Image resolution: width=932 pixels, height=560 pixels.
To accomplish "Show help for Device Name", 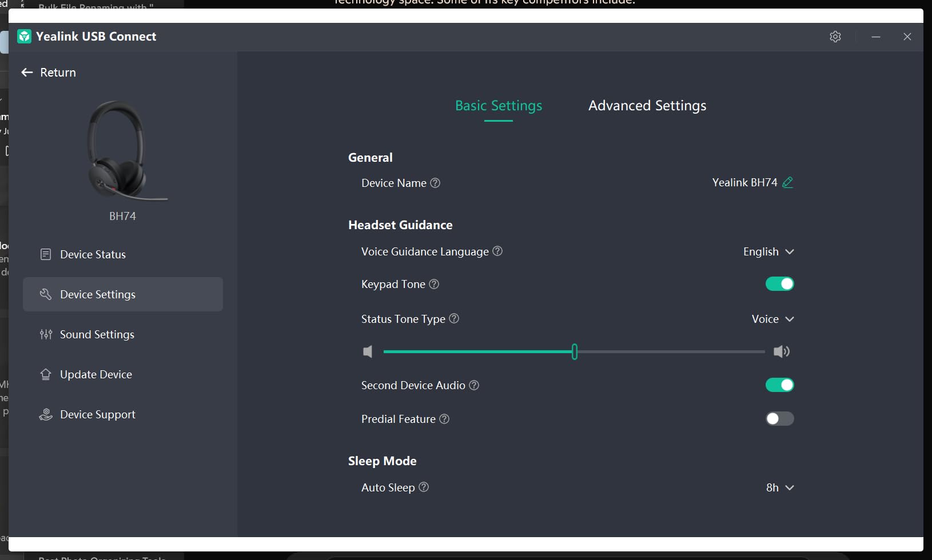I will tap(435, 183).
